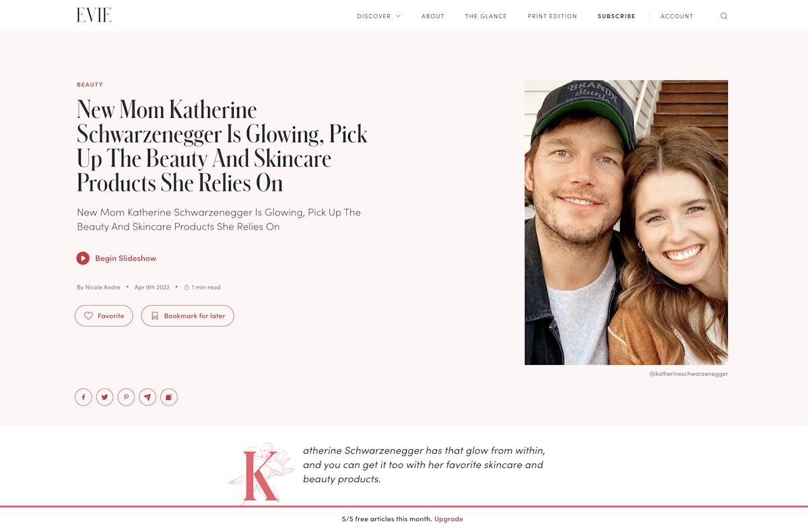Click the Upgrade link

click(448, 519)
